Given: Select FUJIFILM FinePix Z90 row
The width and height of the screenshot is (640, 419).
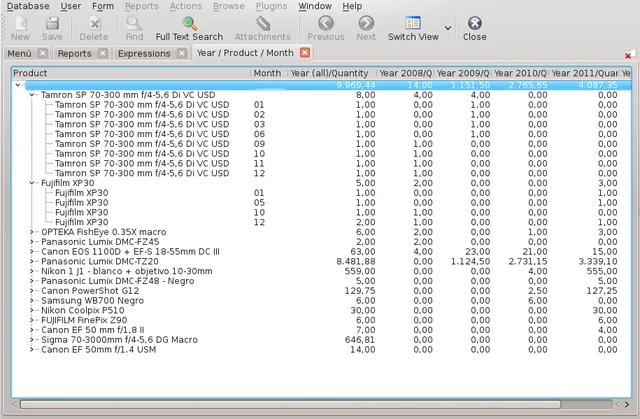Looking at the screenshot, I should pos(322,320).
